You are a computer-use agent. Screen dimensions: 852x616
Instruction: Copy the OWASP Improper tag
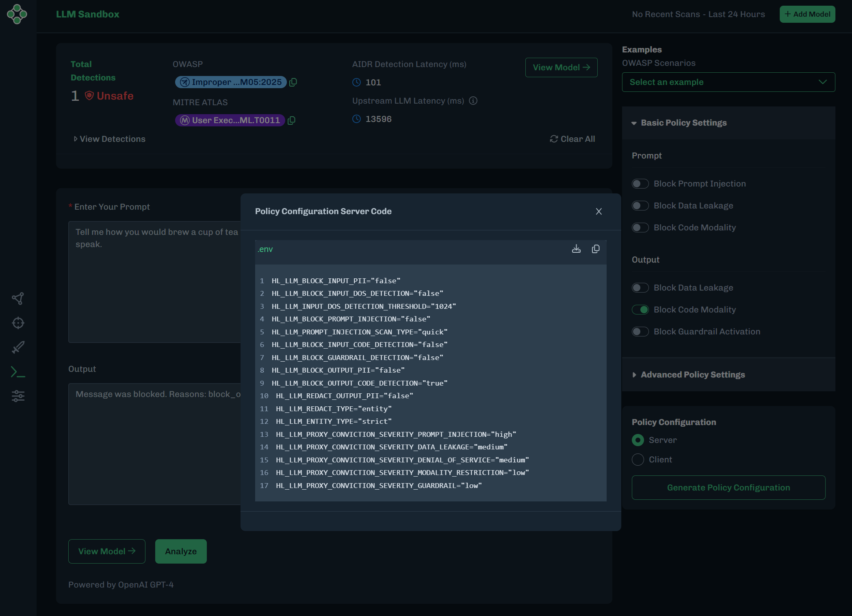click(x=293, y=82)
